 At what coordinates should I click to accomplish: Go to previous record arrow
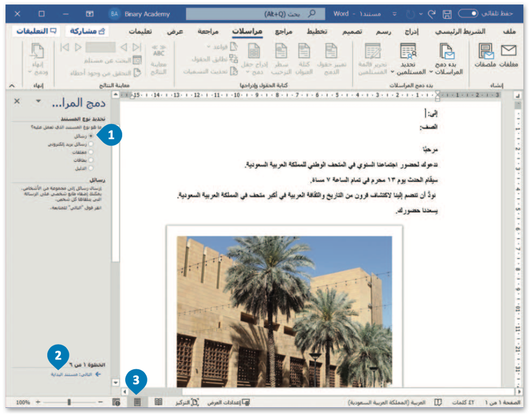(78, 47)
